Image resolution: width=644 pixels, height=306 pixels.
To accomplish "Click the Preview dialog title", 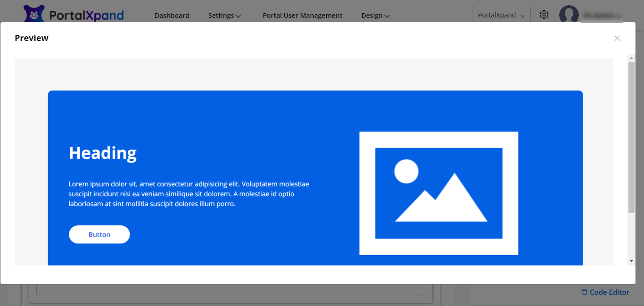I will 32,38.
